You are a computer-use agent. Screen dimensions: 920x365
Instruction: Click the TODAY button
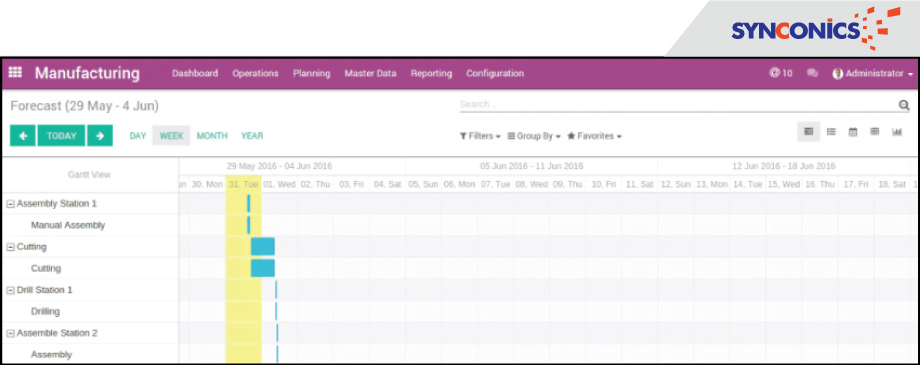[x=62, y=136]
